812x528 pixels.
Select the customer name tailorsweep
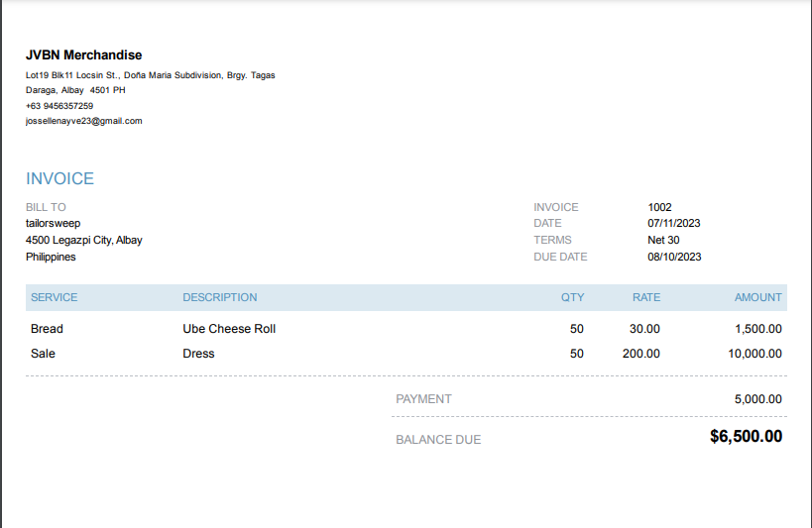point(53,223)
